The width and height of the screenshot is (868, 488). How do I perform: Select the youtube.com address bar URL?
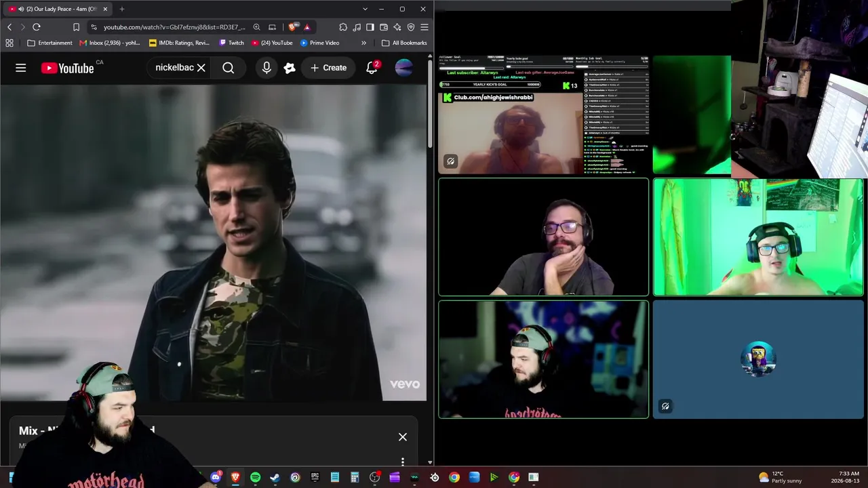coord(174,27)
